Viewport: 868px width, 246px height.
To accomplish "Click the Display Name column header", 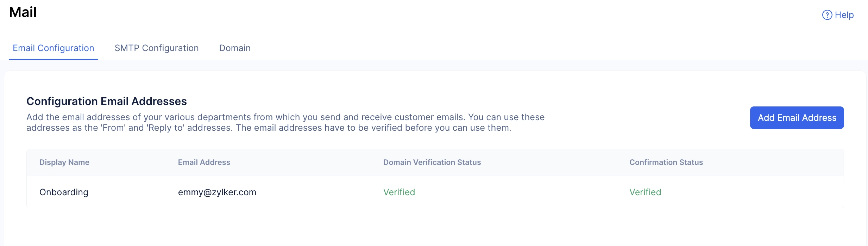I will pos(64,162).
